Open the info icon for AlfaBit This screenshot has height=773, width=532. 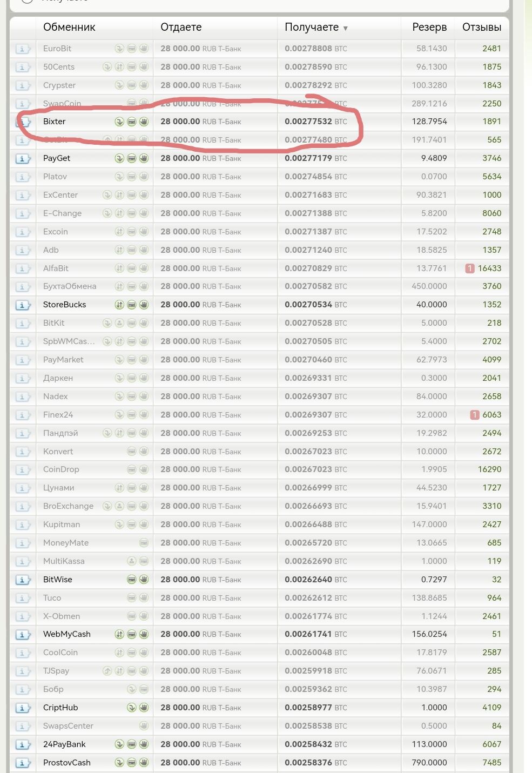pos(22,269)
